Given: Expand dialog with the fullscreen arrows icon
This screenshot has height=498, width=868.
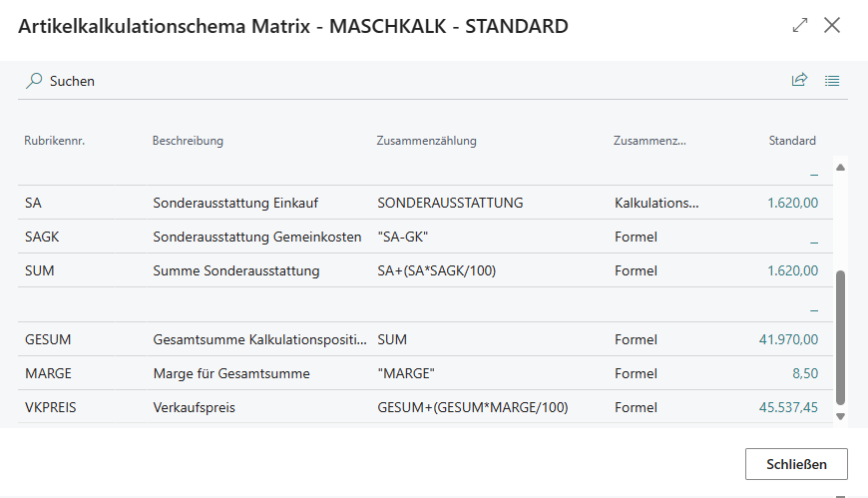Looking at the screenshot, I should 800,25.
